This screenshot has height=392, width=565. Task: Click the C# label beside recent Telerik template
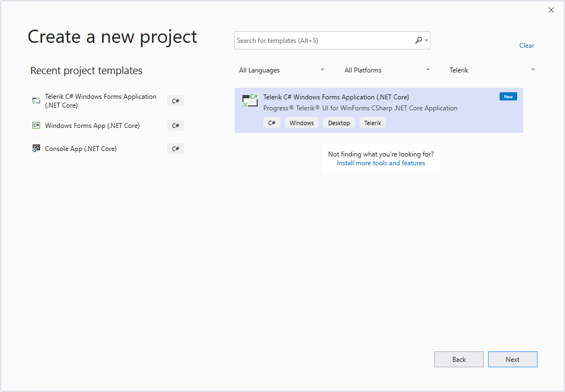coord(175,101)
